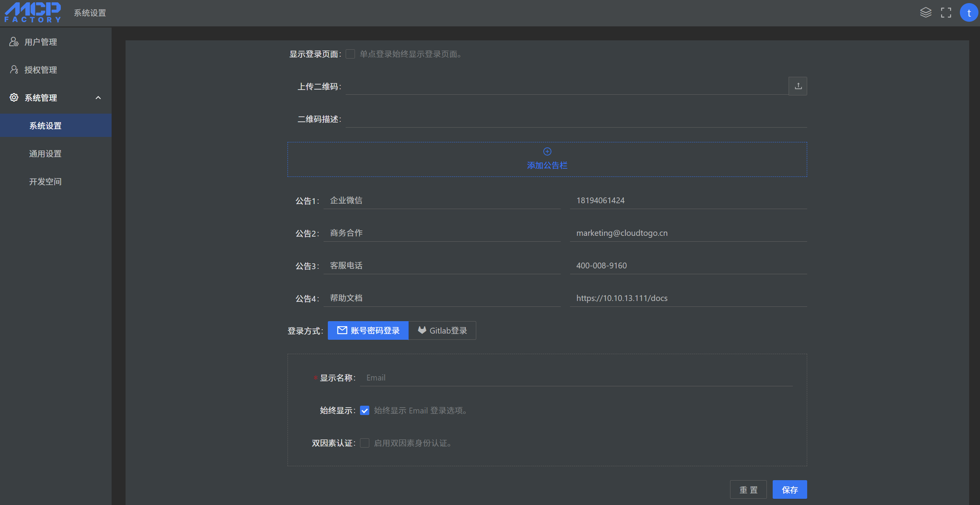This screenshot has height=505, width=980.
Task: Click the authorization management sidebar icon
Action: 14,70
